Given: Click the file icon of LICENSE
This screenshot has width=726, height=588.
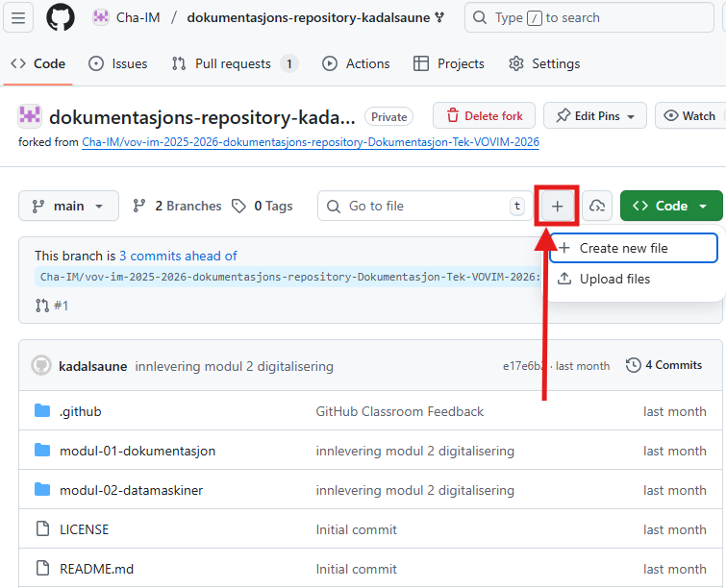Looking at the screenshot, I should point(42,528).
